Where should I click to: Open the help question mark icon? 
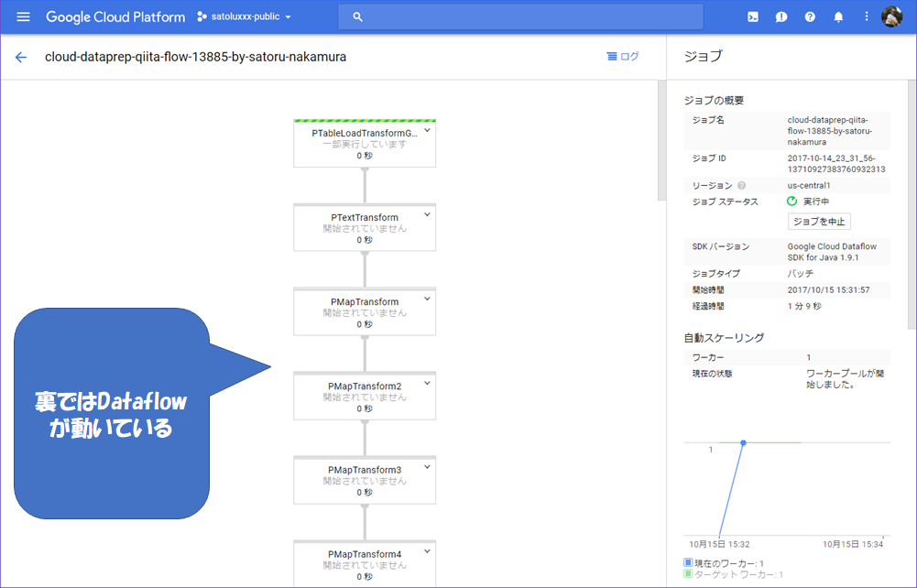[810, 17]
